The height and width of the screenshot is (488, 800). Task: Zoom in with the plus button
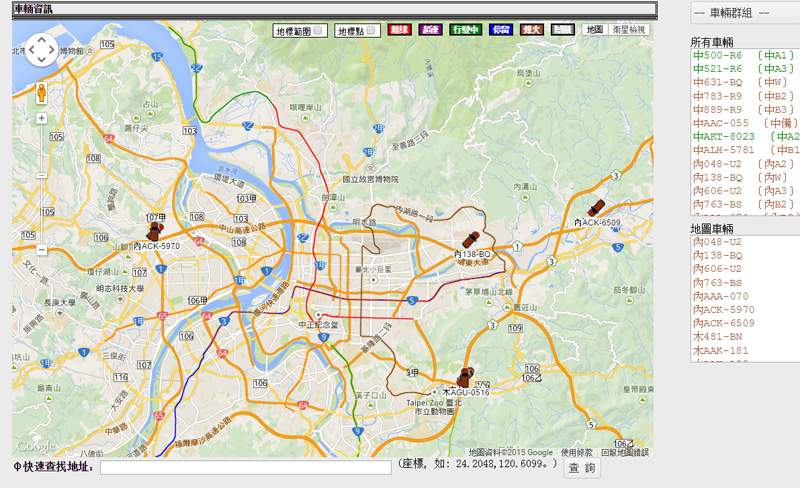[41, 118]
